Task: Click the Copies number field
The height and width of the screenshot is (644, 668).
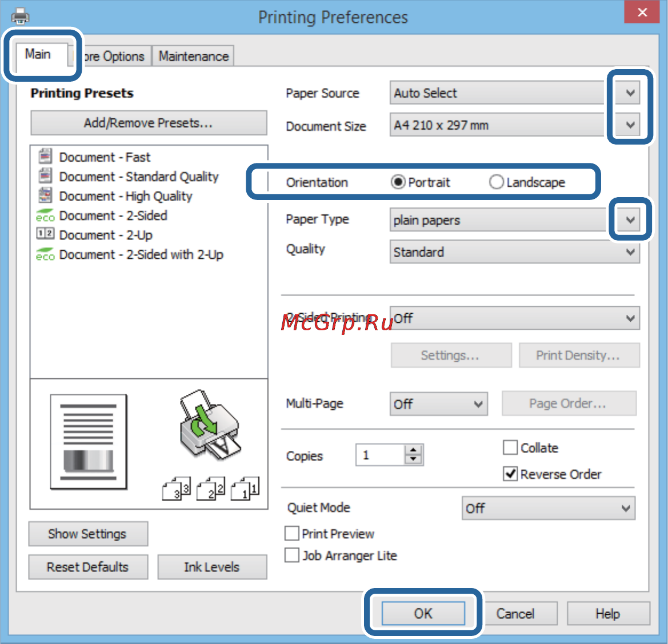Action: 380,455
